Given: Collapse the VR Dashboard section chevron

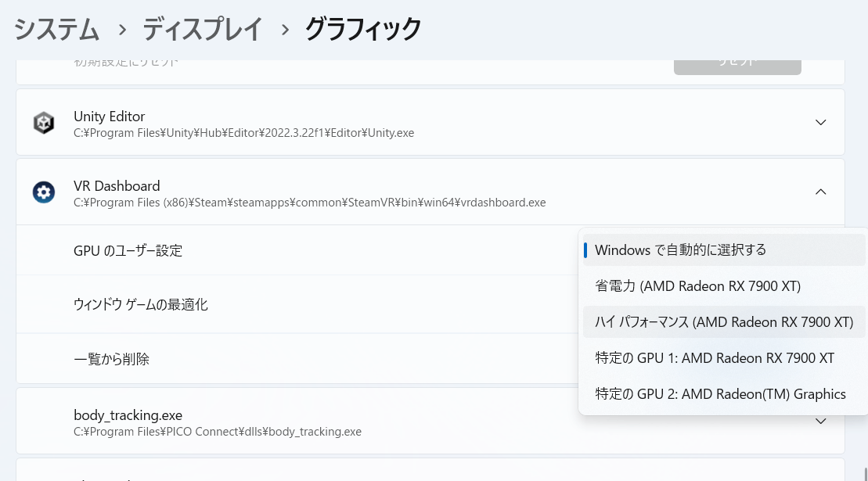Looking at the screenshot, I should coord(820,192).
